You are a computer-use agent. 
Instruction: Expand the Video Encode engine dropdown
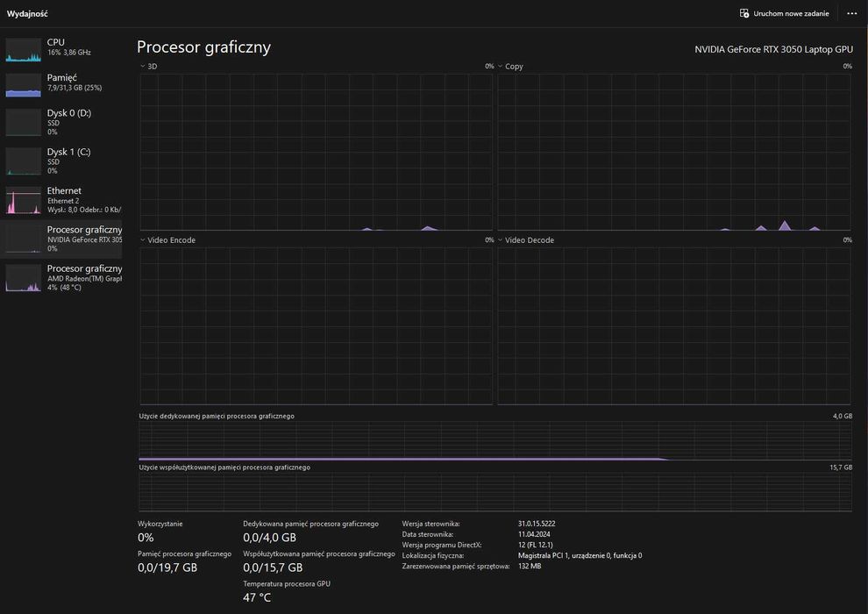(x=143, y=240)
